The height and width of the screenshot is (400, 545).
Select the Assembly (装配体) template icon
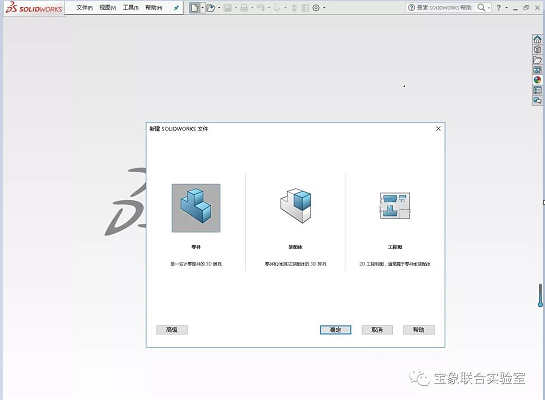click(296, 205)
